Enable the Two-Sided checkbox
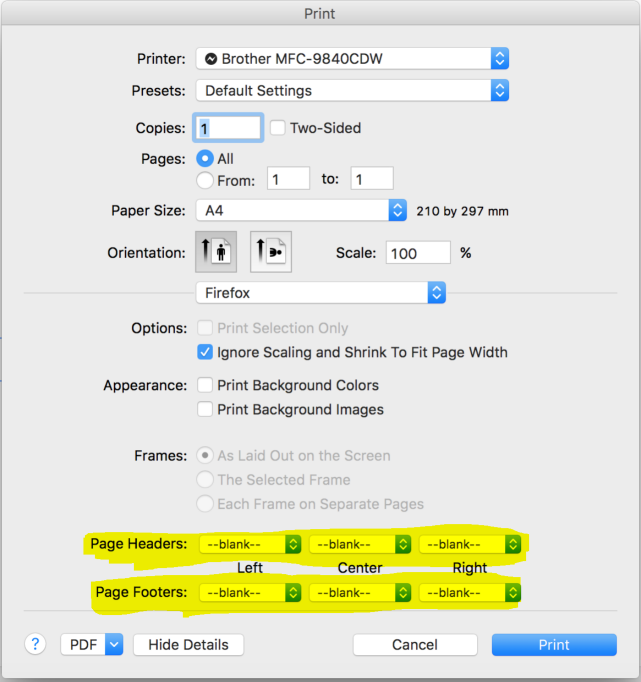Screen dimensions: 641x682 (x=278, y=128)
